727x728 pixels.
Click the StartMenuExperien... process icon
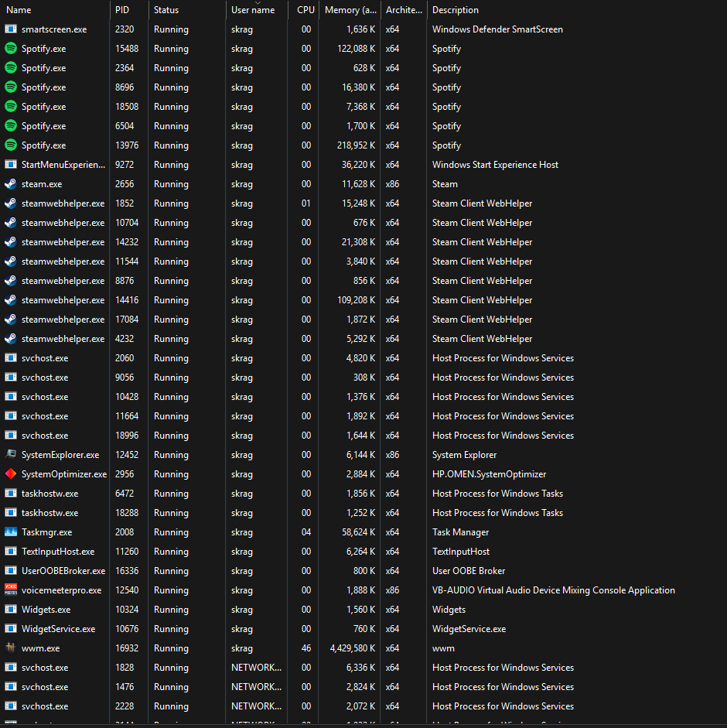pos(11,164)
